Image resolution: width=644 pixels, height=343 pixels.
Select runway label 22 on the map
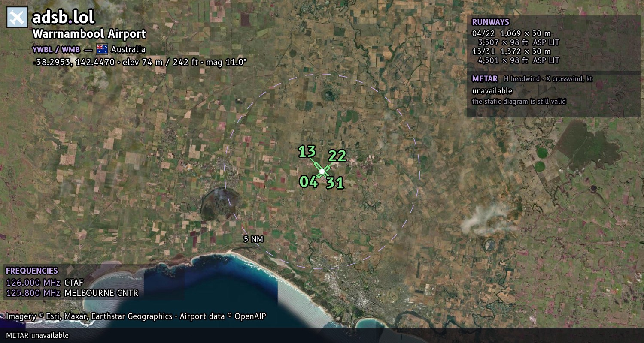pos(337,156)
